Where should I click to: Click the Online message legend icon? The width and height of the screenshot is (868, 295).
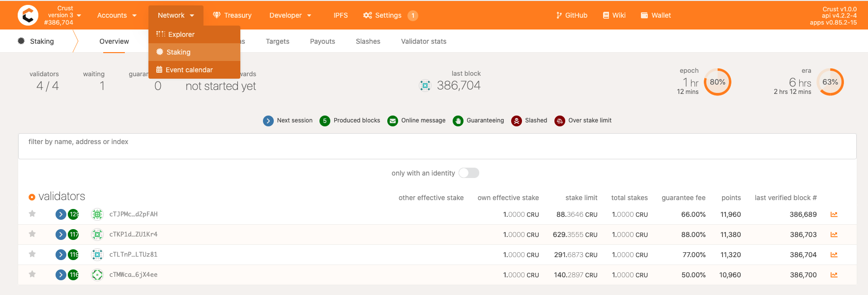pos(393,121)
